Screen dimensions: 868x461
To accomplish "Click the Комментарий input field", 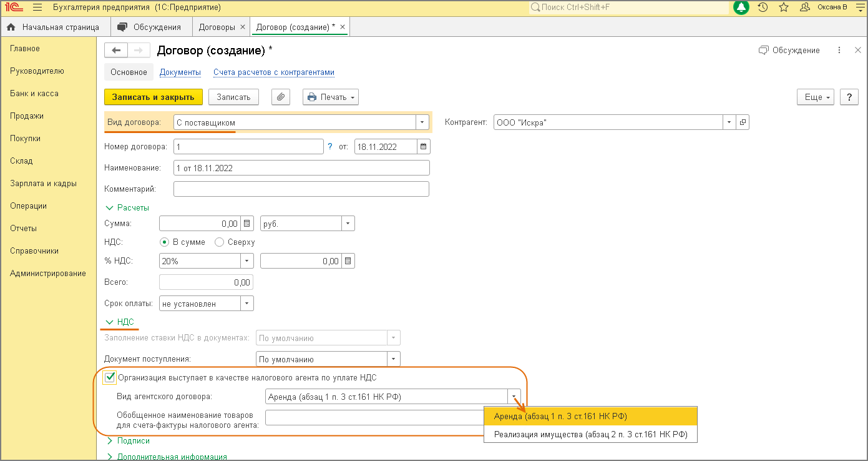I will (301, 189).
